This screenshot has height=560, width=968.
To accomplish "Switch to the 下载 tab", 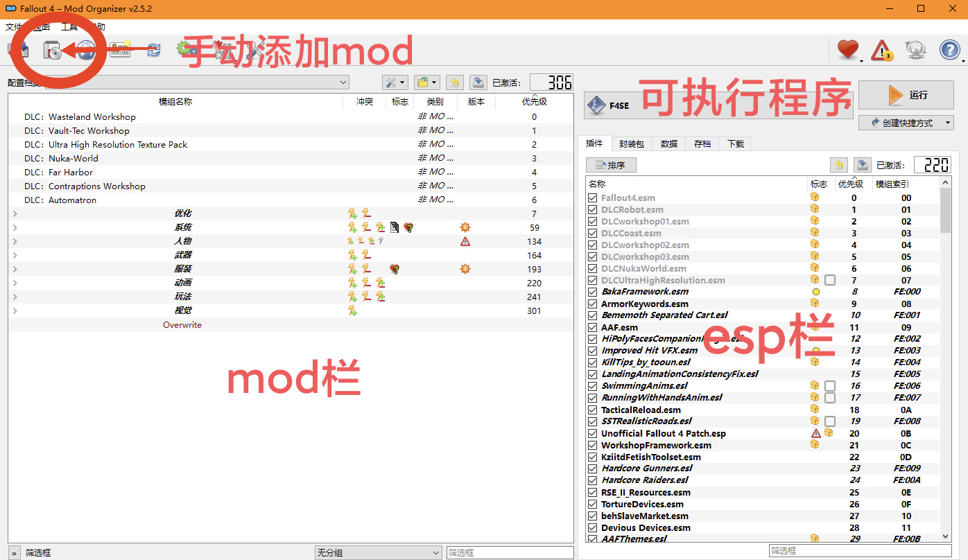I will [736, 143].
